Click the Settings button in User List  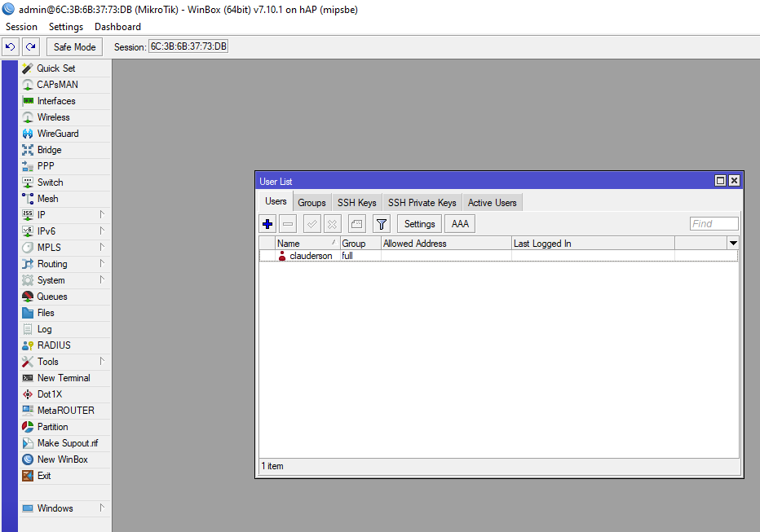pos(419,224)
